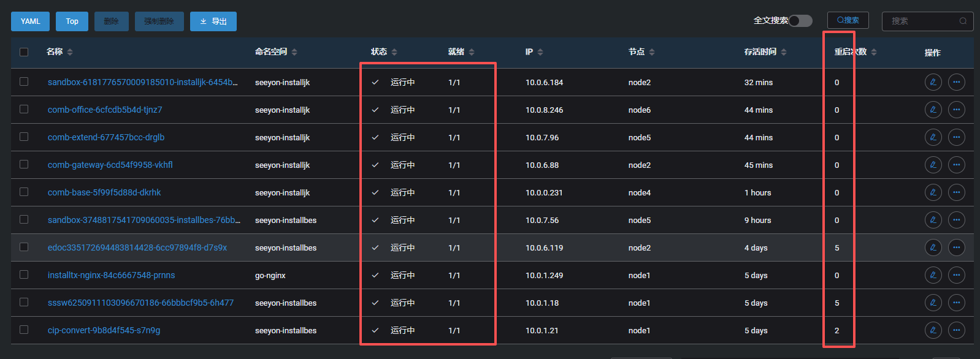Select edoc335172694483814428 row checkbox
Viewport: 980px width, 359px height.
pyautogui.click(x=24, y=247)
